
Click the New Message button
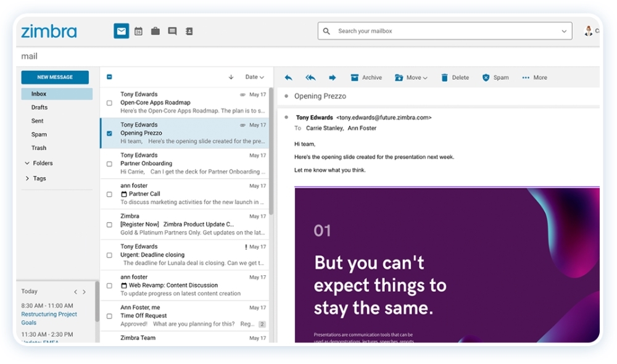click(x=55, y=77)
